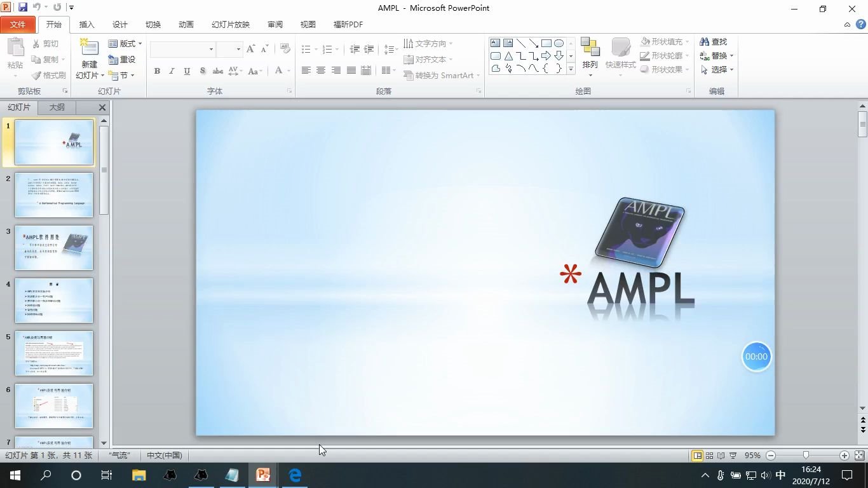The width and height of the screenshot is (868, 488).
Task: Toggle Italic formatting
Action: 172,71
